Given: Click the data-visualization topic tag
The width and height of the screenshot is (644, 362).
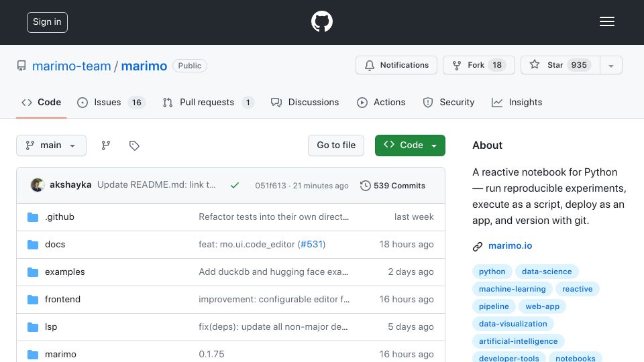Looking at the screenshot, I should 513,324.
